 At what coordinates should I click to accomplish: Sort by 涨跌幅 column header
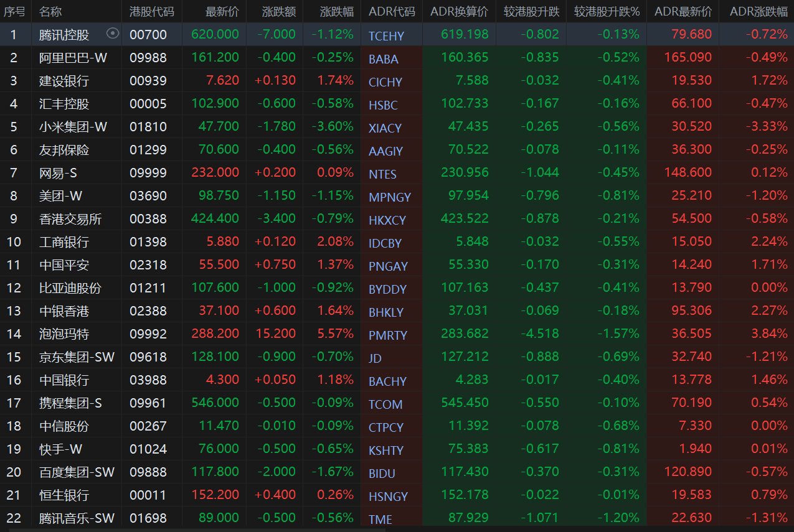336,11
